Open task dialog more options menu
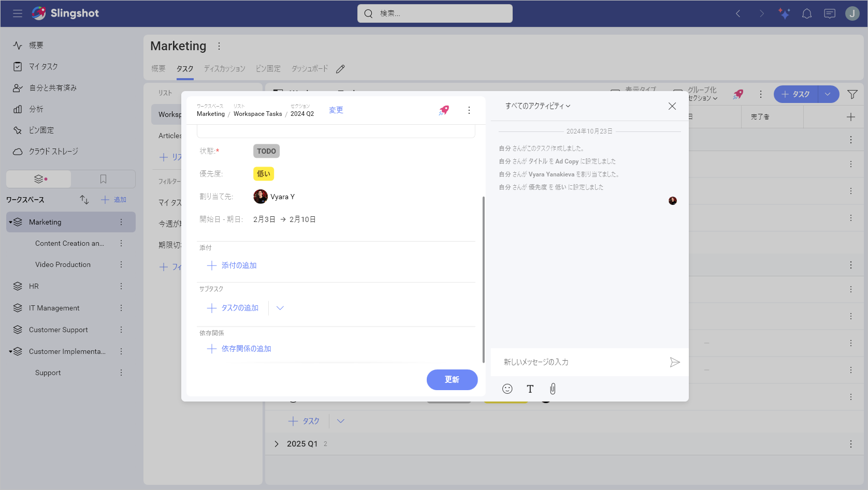The width and height of the screenshot is (868, 490). click(x=469, y=110)
